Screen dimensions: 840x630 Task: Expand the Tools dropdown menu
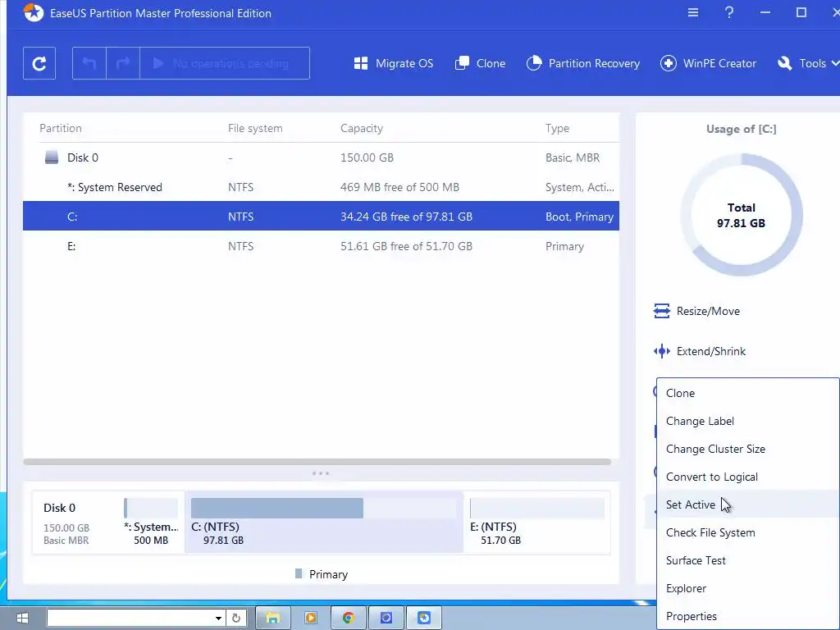(x=808, y=63)
